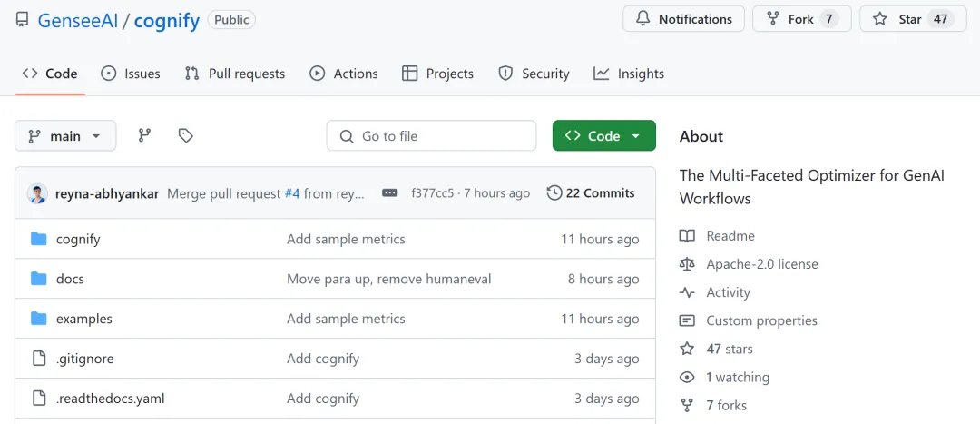Open the 1 watching link

738,377
